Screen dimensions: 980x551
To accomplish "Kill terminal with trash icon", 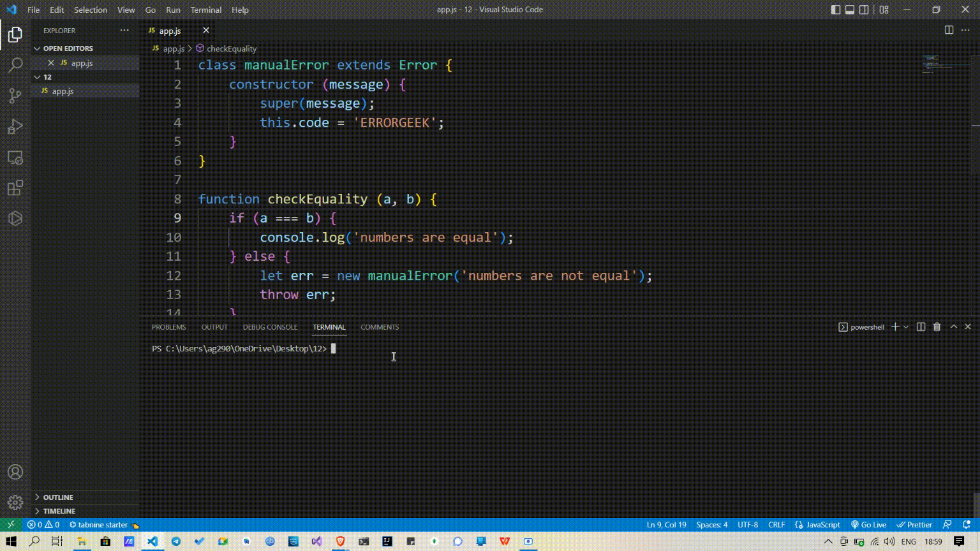I will tap(937, 327).
